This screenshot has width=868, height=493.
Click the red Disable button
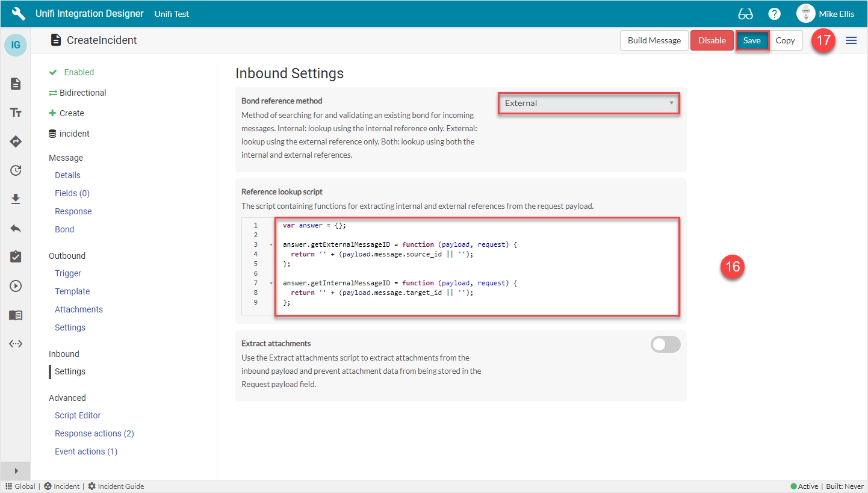point(712,40)
